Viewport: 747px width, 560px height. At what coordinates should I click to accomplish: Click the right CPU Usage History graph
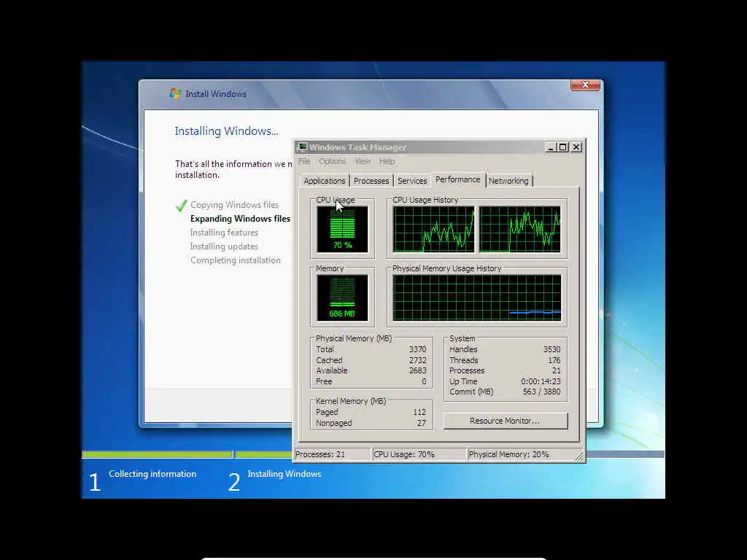click(519, 229)
